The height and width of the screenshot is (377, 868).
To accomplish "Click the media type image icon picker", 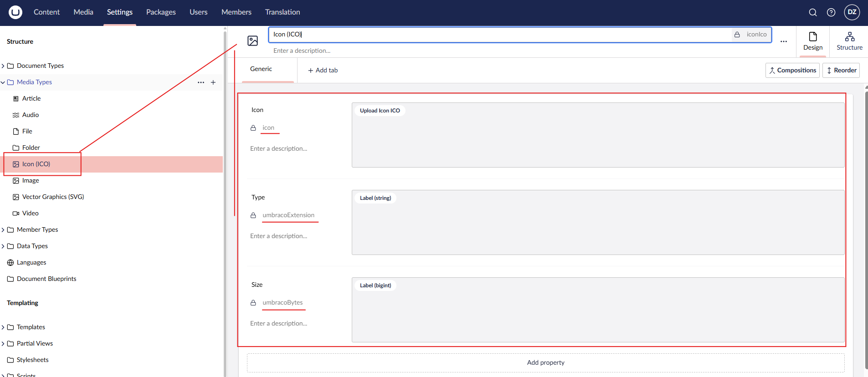I will [x=252, y=41].
